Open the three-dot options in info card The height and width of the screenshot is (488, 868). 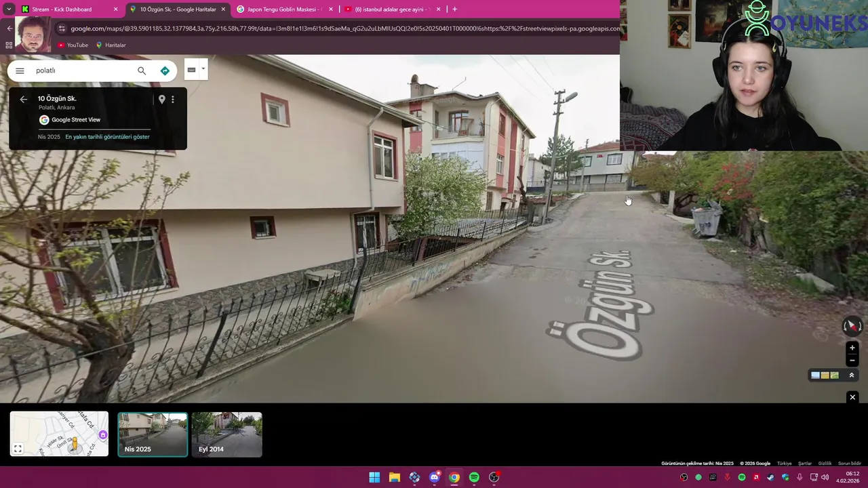(x=173, y=99)
